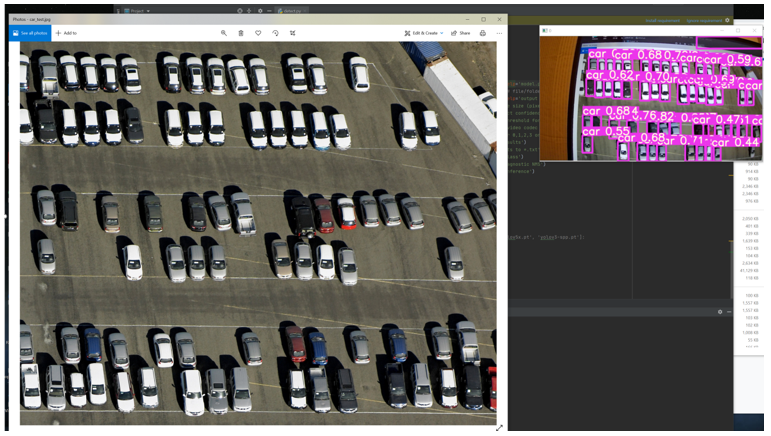771x436 pixels.
Task: Click the car_test.jpg parking lot image
Action: (258, 233)
